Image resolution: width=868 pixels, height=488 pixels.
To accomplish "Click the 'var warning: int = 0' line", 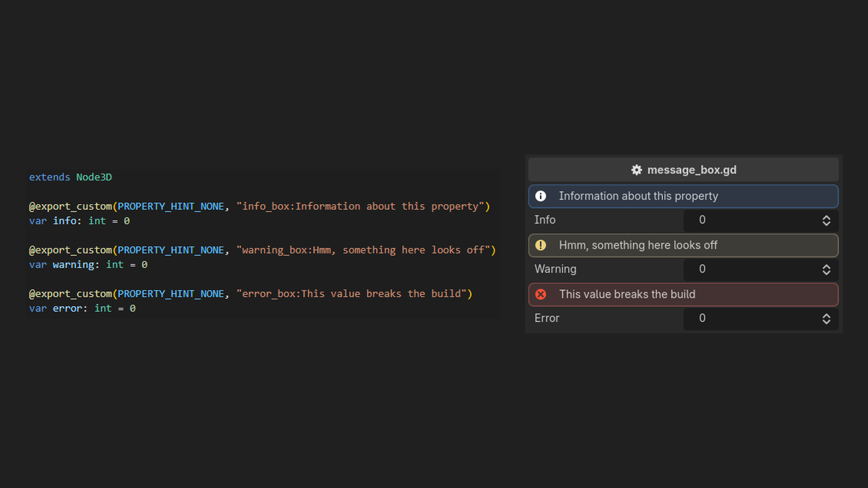I will tap(88, 265).
